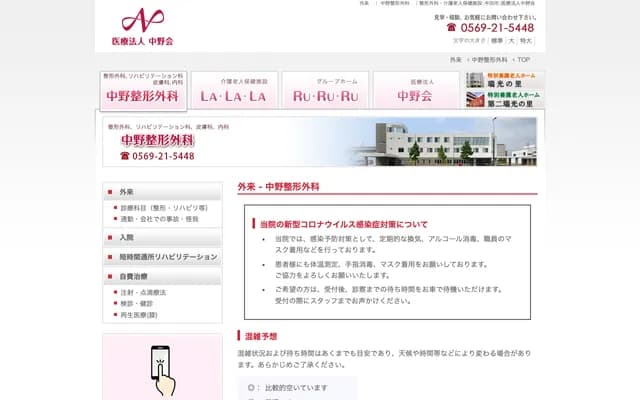Click the 外来 breadcrumb item
Viewport: 640px width, 400px height.
[x=456, y=60]
